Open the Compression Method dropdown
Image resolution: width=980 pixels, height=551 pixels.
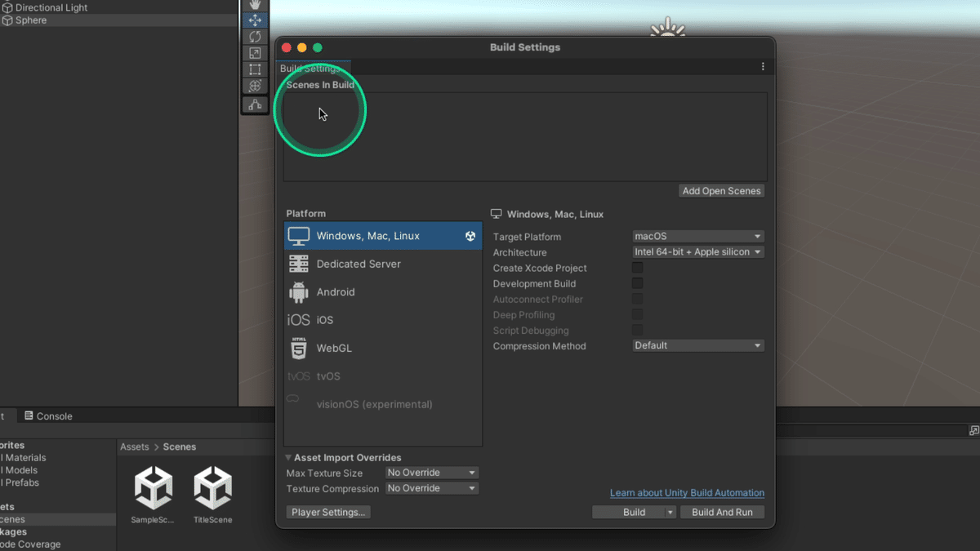pyautogui.click(x=698, y=345)
